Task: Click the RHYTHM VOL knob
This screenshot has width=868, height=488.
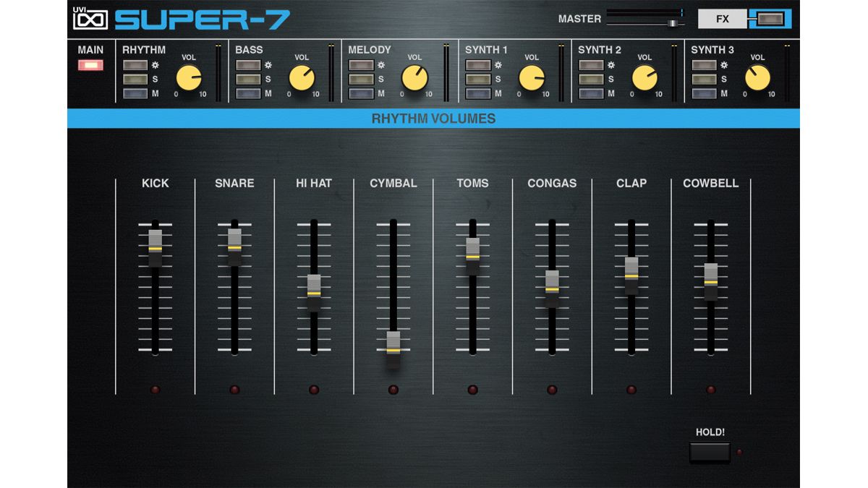Action: coord(189,78)
